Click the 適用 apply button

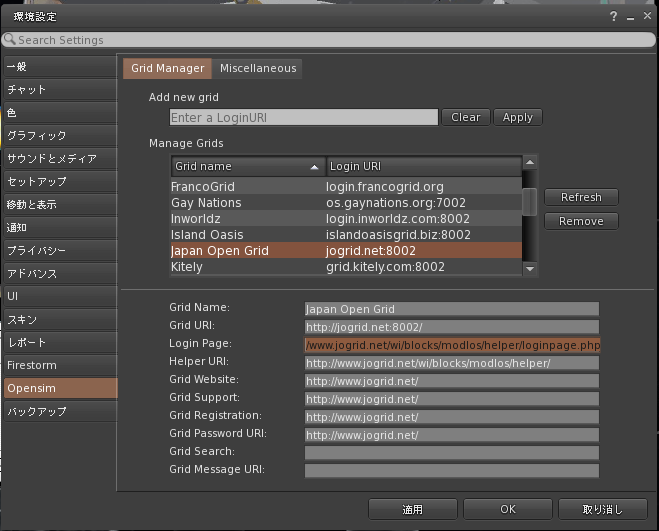(413, 510)
